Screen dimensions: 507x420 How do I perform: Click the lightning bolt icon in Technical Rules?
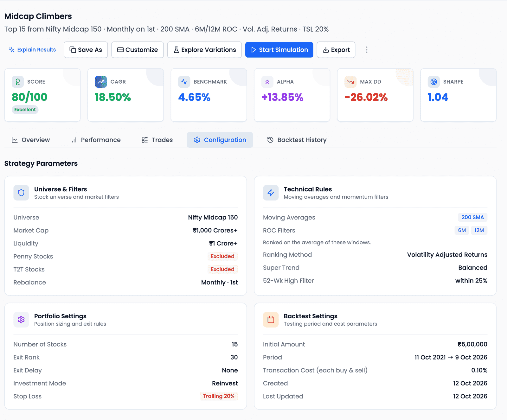tap(271, 193)
